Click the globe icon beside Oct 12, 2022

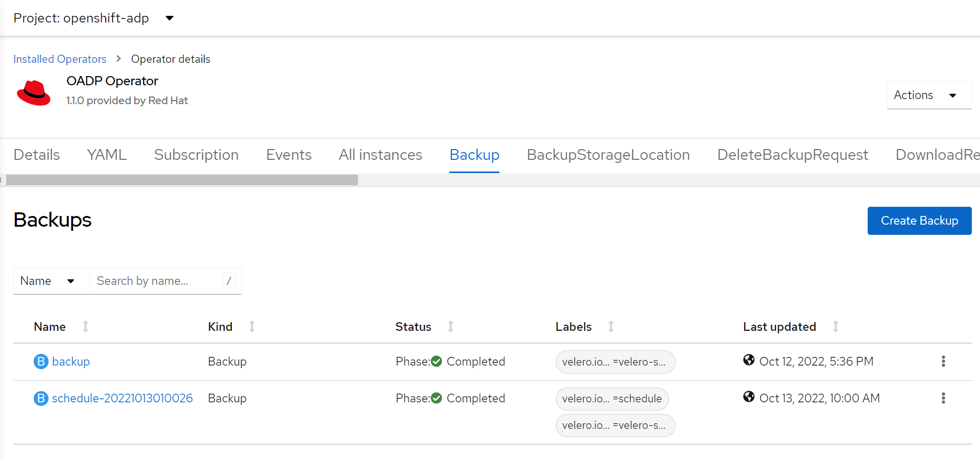coord(749,360)
